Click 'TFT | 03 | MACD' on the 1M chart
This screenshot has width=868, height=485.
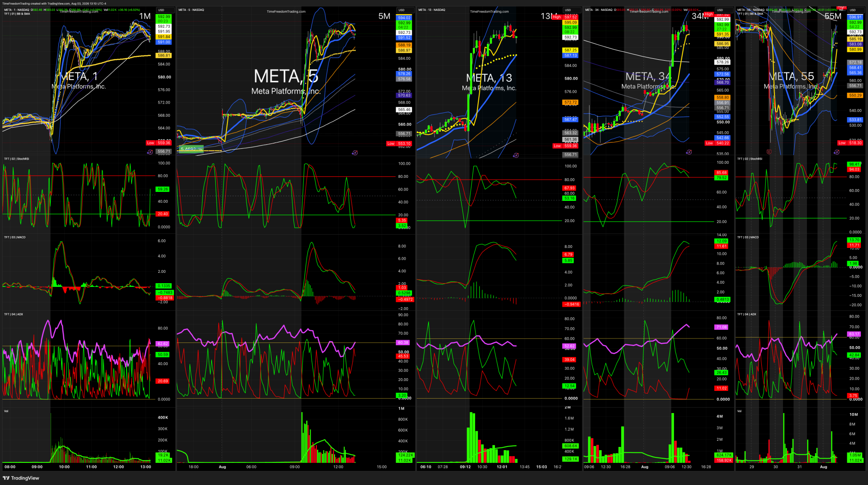click(x=15, y=237)
